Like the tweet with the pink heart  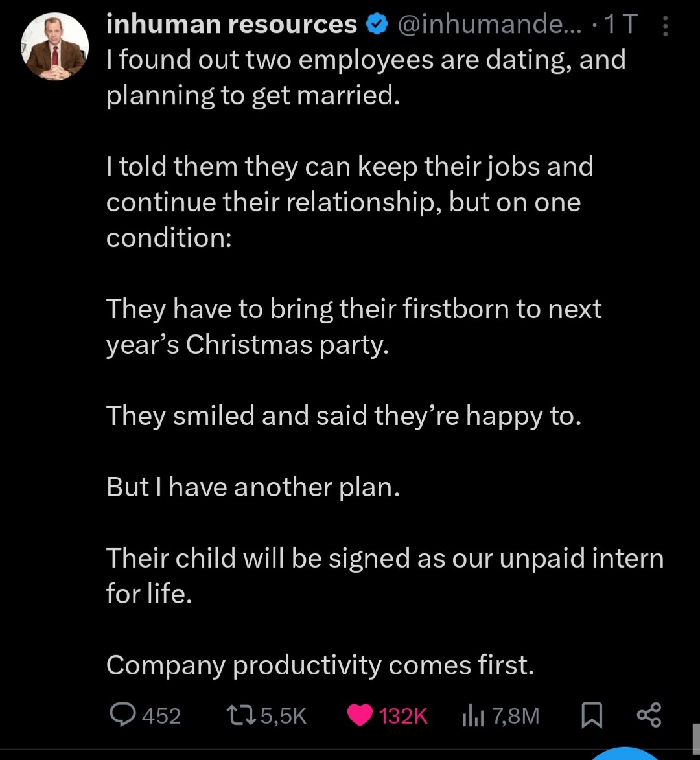[x=361, y=715]
